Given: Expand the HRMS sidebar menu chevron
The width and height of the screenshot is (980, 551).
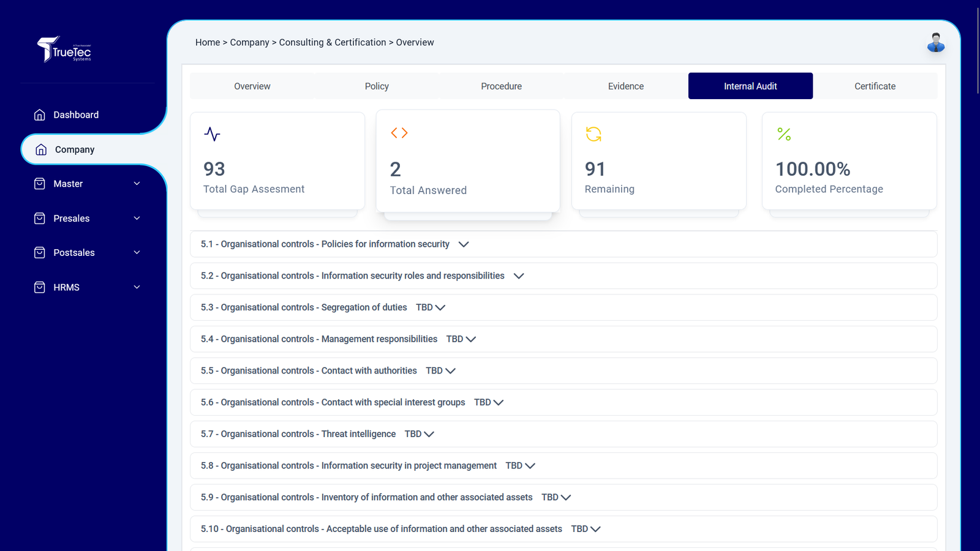Looking at the screenshot, I should point(137,287).
